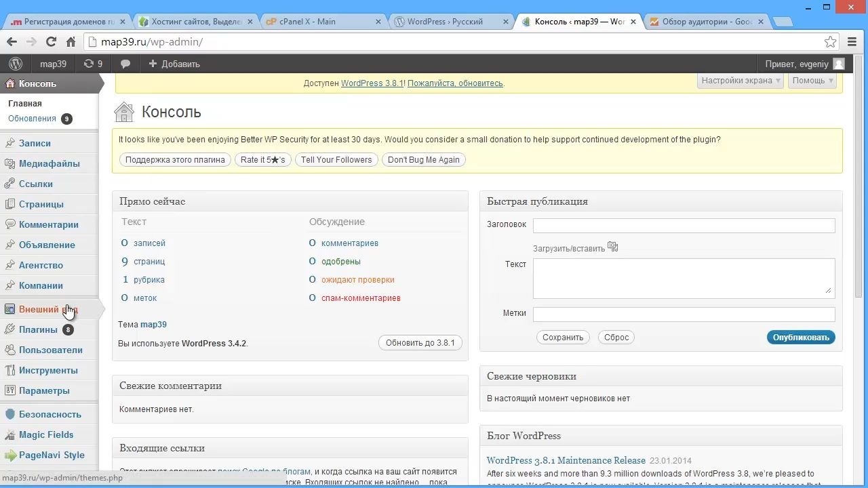868x488 pixels.
Task: Open the WordPress 3.8.1 update link
Action: [x=372, y=83]
